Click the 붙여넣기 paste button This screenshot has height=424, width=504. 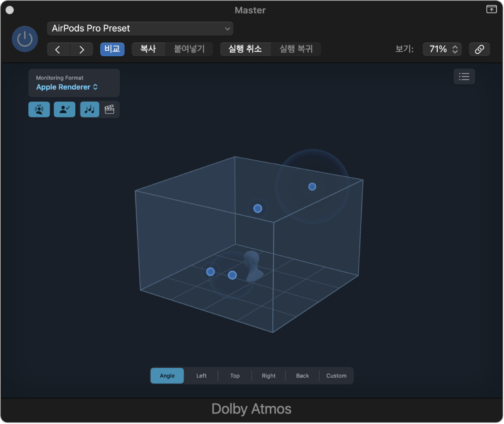point(189,49)
